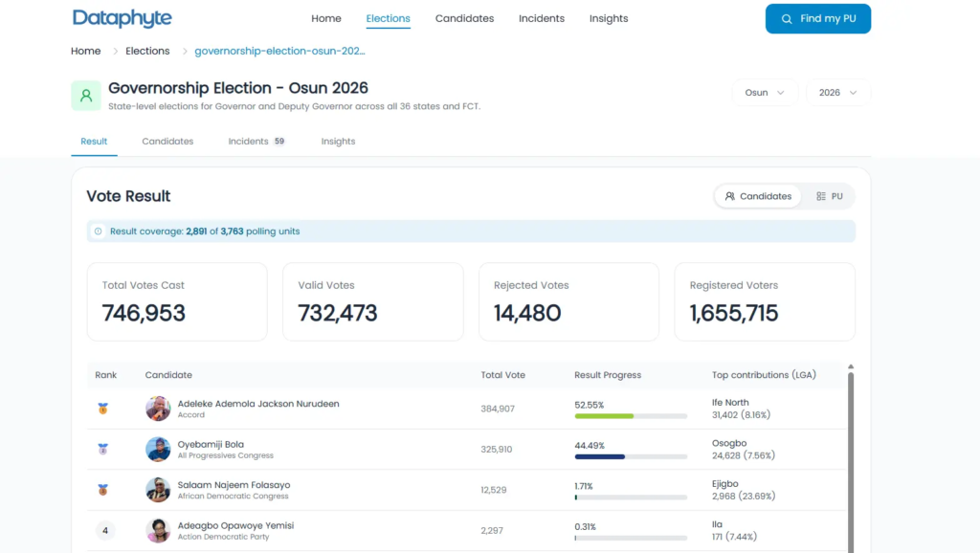Screen dimensions: 980x553
Task: Click the blue 44.49% progress bar
Action: [x=631, y=456]
